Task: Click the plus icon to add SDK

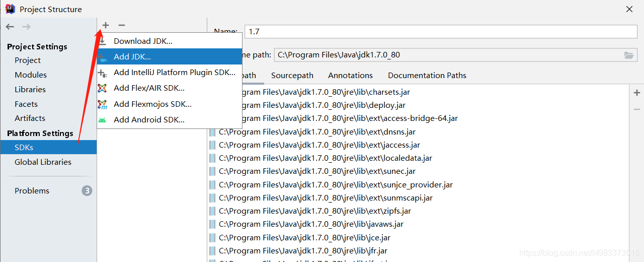Action: pos(106,25)
